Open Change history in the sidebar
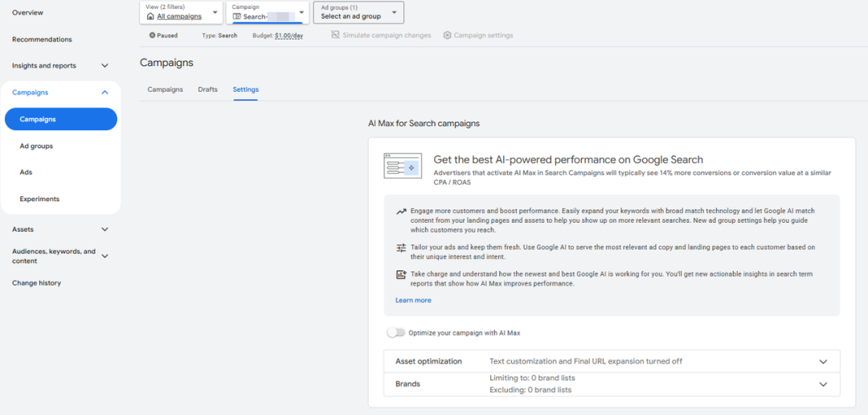This screenshot has height=415, width=868. coord(36,283)
